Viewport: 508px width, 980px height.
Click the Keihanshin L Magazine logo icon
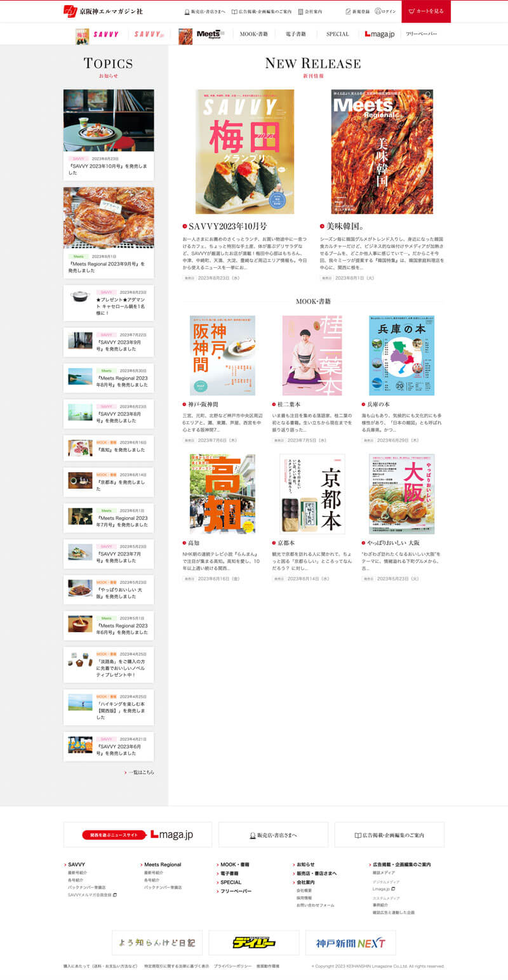pos(70,11)
